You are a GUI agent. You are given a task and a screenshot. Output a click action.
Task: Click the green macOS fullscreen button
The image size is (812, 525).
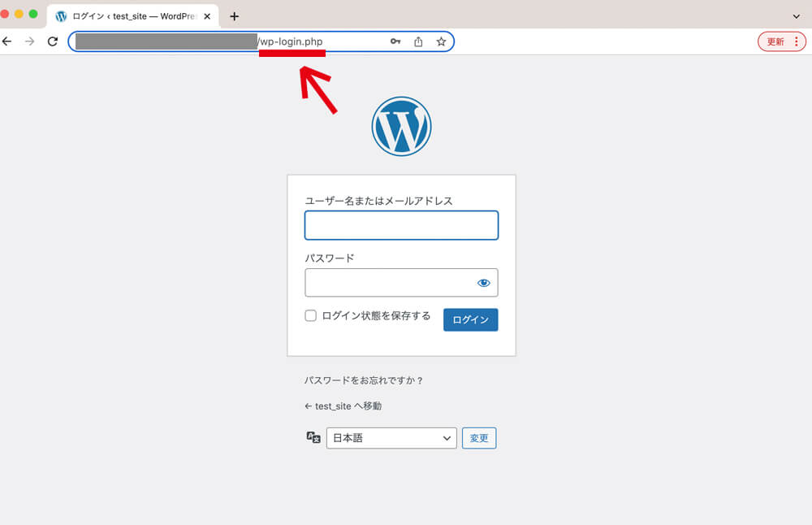[33, 14]
